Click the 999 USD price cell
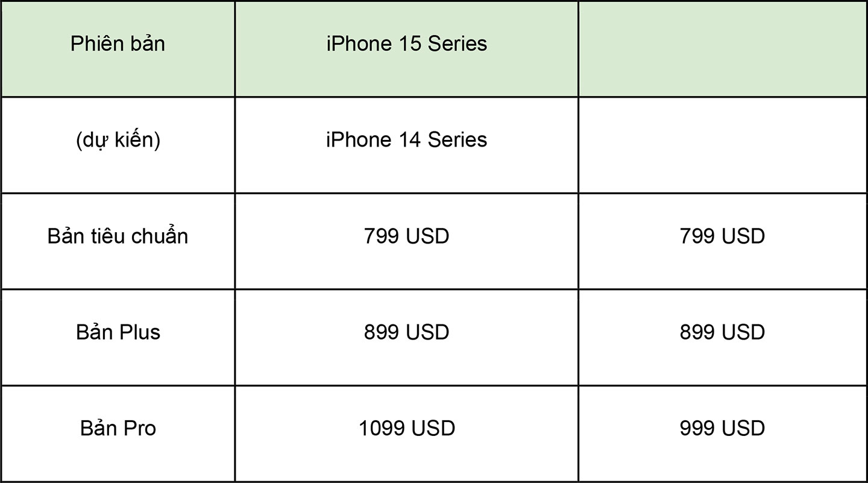This screenshot has width=868, height=483. click(x=723, y=434)
